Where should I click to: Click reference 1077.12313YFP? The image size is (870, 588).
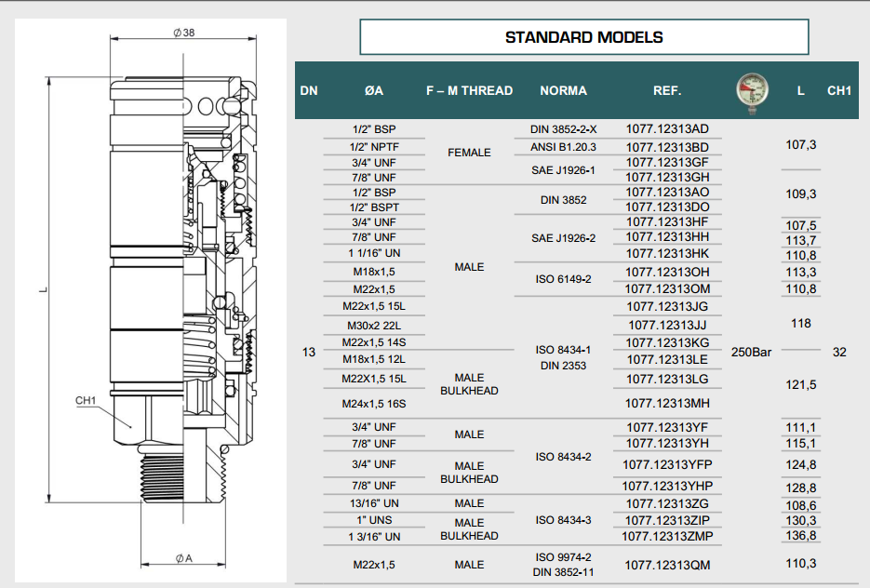[666, 464]
